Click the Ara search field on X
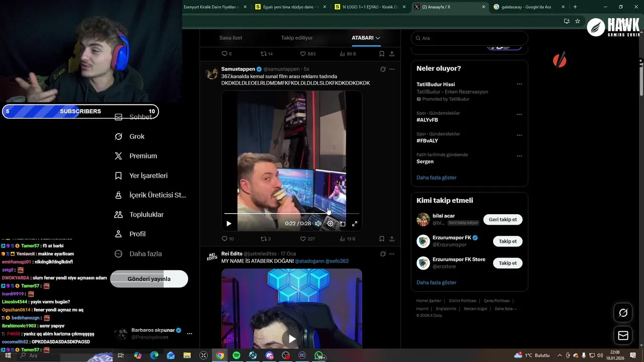644x362 pixels. click(x=469, y=38)
